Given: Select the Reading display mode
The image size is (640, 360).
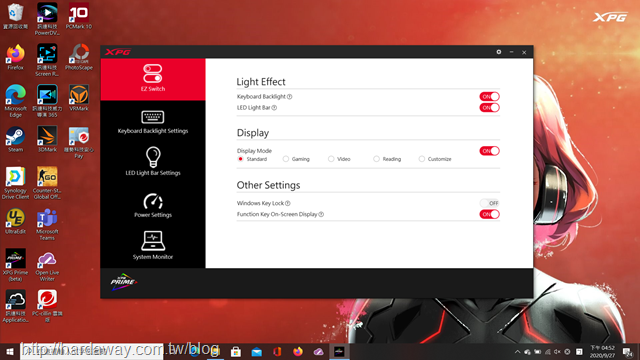Looking at the screenshot, I should pyautogui.click(x=376, y=159).
